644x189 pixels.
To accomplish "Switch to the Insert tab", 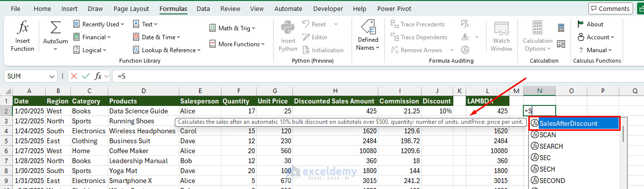I will pyautogui.click(x=70, y=8).
